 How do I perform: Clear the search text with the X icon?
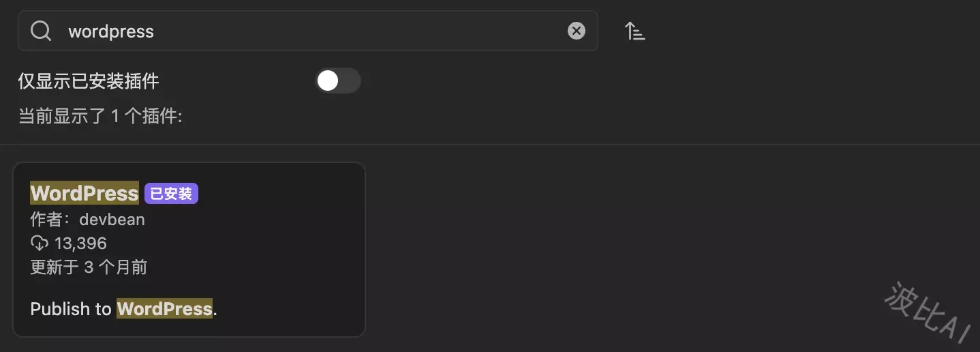pos(577,31)
